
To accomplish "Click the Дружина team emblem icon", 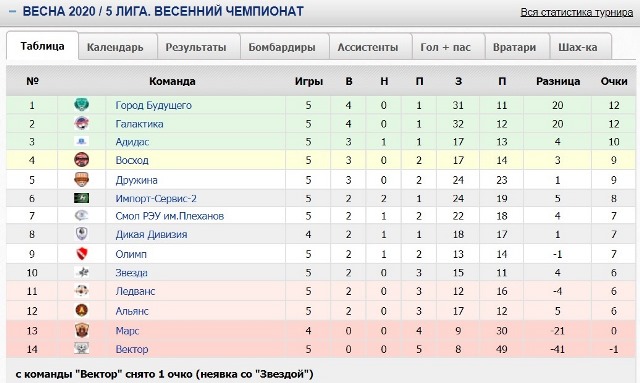I will (82, 180).
